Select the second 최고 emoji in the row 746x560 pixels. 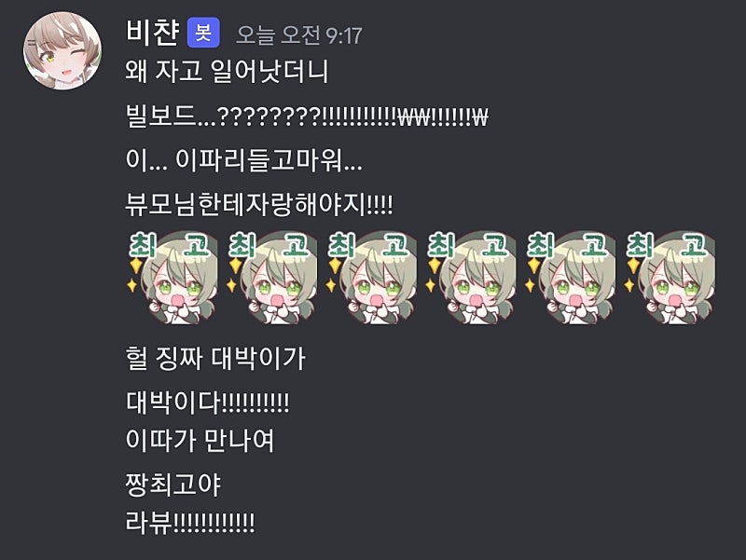coord(271,277)
